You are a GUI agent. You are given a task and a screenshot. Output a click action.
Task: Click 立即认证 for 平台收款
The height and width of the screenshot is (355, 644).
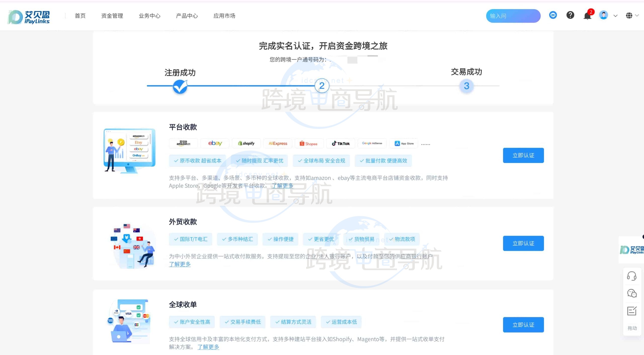tap(523, 155)
